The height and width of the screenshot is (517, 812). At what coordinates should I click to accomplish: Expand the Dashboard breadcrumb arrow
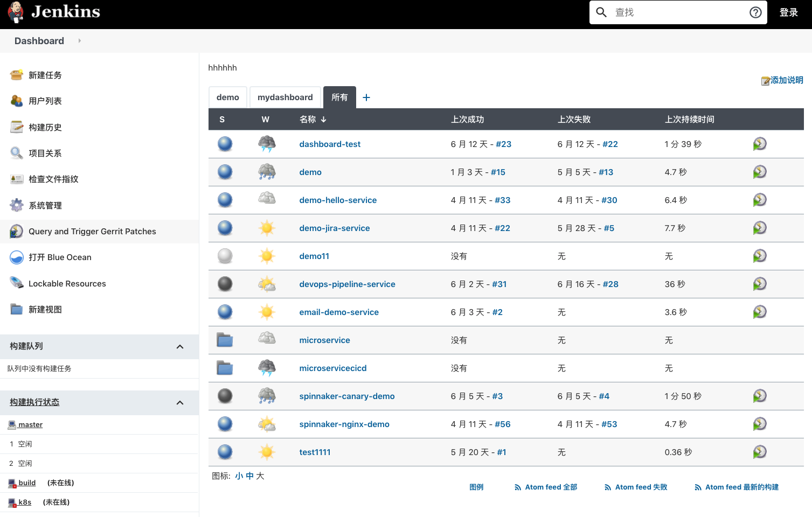[80, 41]
